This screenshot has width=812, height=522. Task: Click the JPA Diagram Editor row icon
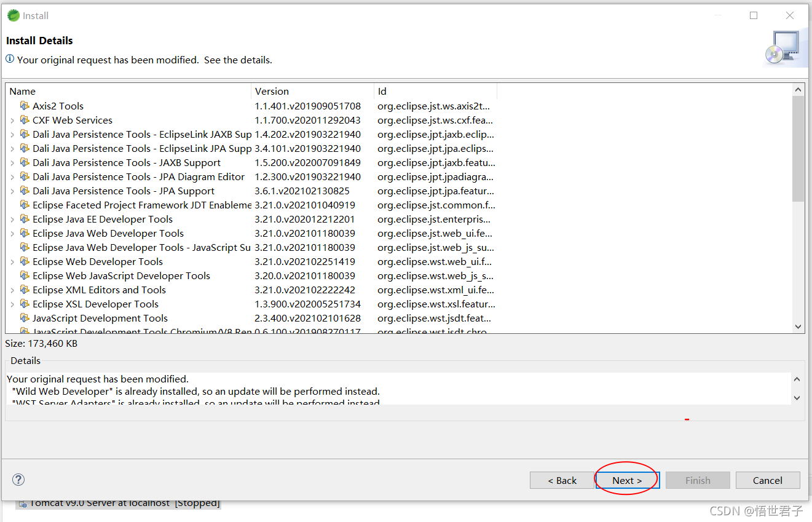pos(25,176)
